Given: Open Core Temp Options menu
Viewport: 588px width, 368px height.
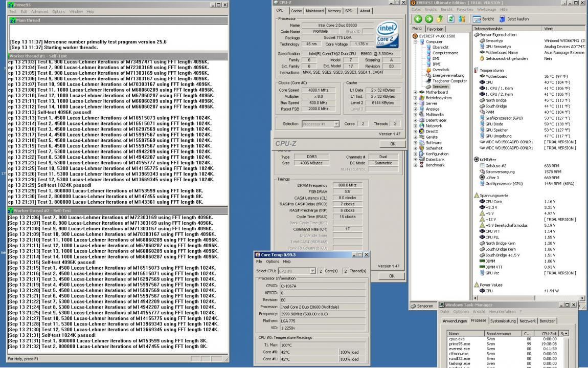Looking at the screenshot, I should [x=273, y=262].
